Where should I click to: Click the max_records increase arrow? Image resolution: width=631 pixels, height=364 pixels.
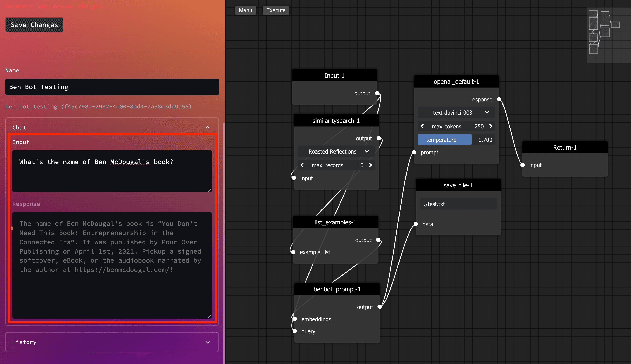pos(370,165)
